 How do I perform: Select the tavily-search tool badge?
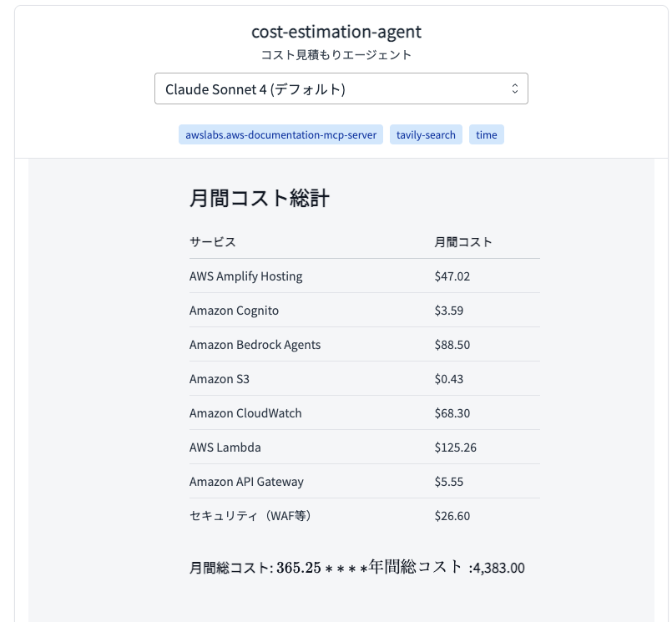tap(426, 134)
